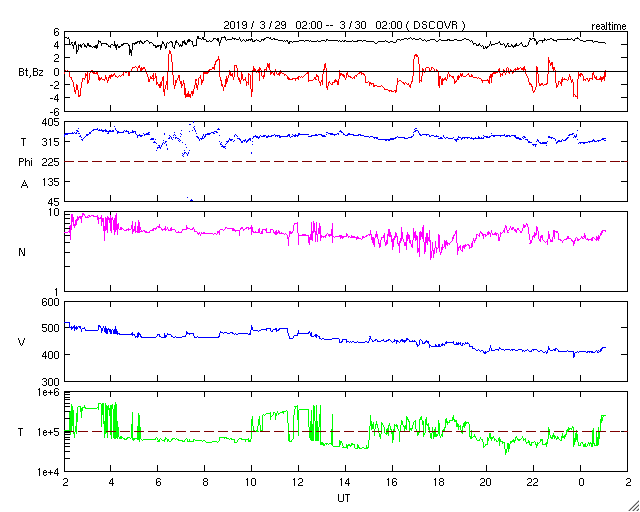This screenshot has height=512, width=640.
Task: Click the 'A' label below Phi
Action: (24, 185)
